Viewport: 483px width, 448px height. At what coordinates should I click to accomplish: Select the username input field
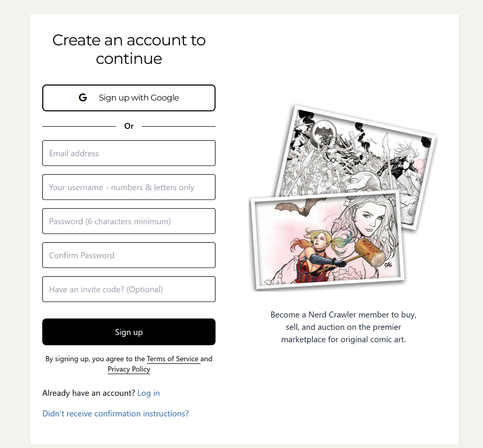129,187
